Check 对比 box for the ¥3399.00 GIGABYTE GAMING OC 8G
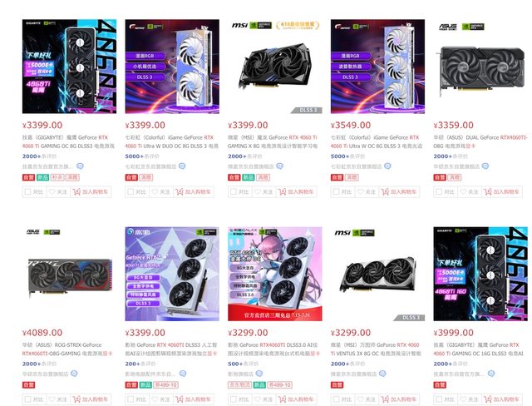This screenshot has height=406, width=532. tap(27, 192)
